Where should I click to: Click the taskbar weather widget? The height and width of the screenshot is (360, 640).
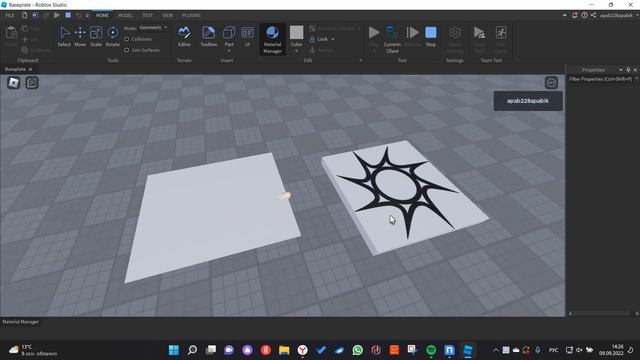tap(33, 350)
